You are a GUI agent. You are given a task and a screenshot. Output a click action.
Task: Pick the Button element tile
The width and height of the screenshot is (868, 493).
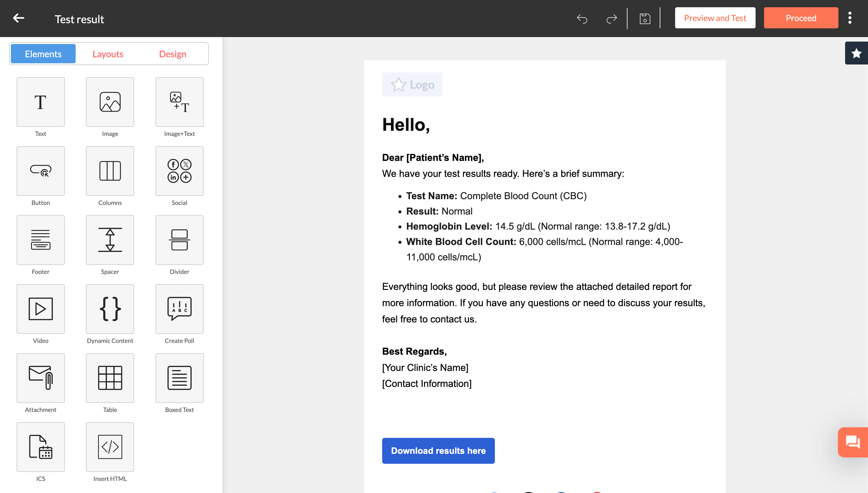(40, 171)
